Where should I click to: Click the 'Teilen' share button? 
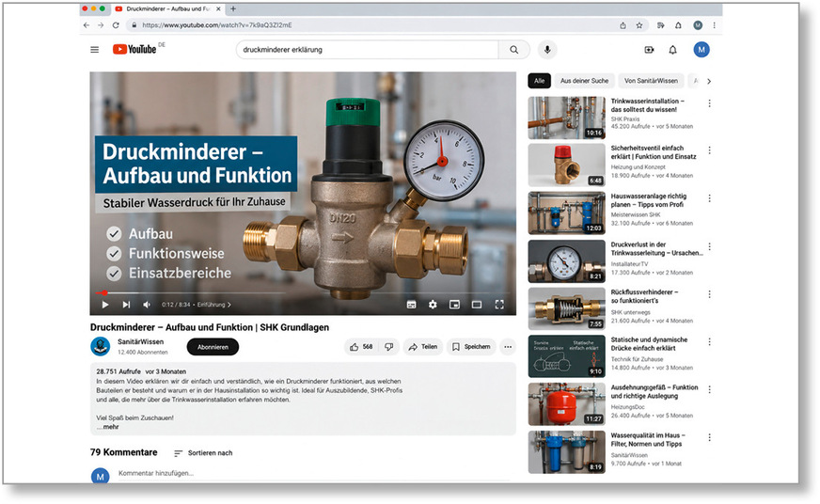[423, 347]
